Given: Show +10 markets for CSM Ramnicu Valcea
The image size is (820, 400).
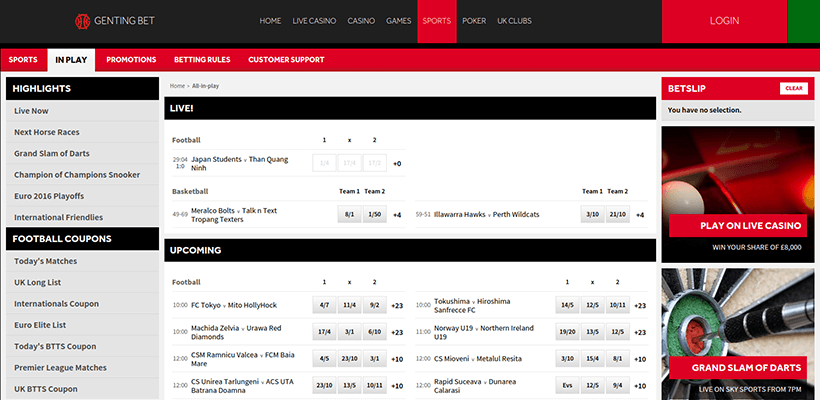Looking at the screenshot, I should (x=397, y=359).
